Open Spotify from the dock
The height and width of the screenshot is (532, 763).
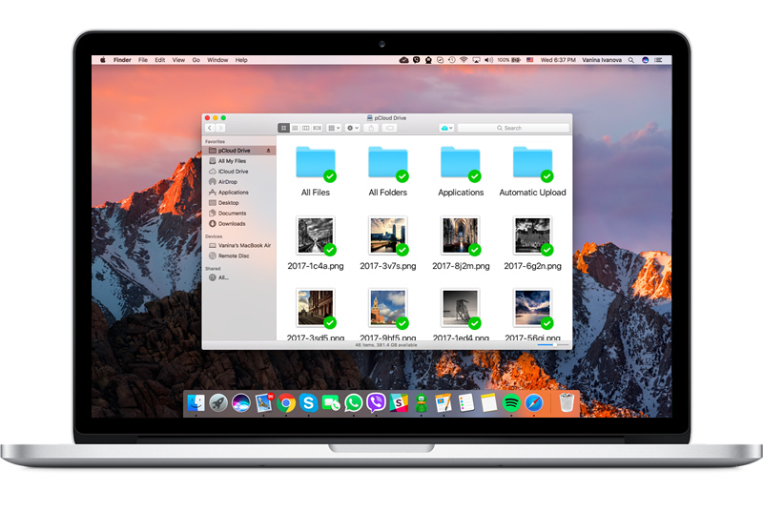click(x=511, y=403)
